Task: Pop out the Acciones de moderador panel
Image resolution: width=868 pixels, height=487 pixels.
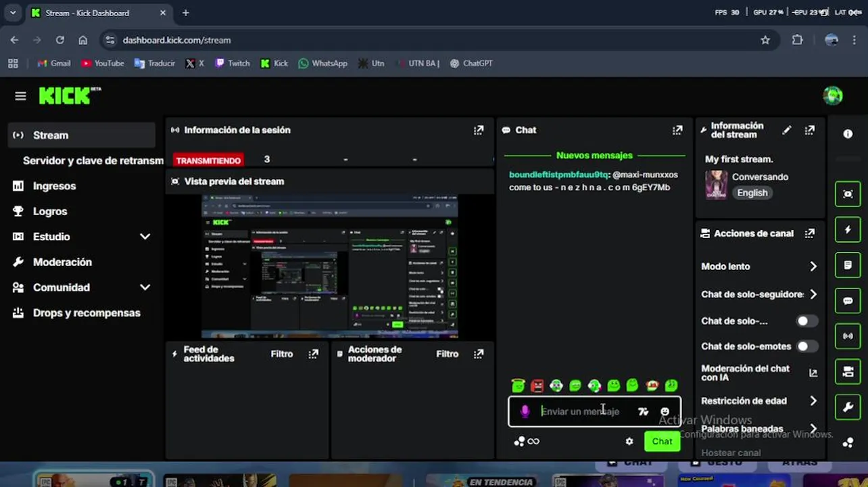Action: [479, 354]
